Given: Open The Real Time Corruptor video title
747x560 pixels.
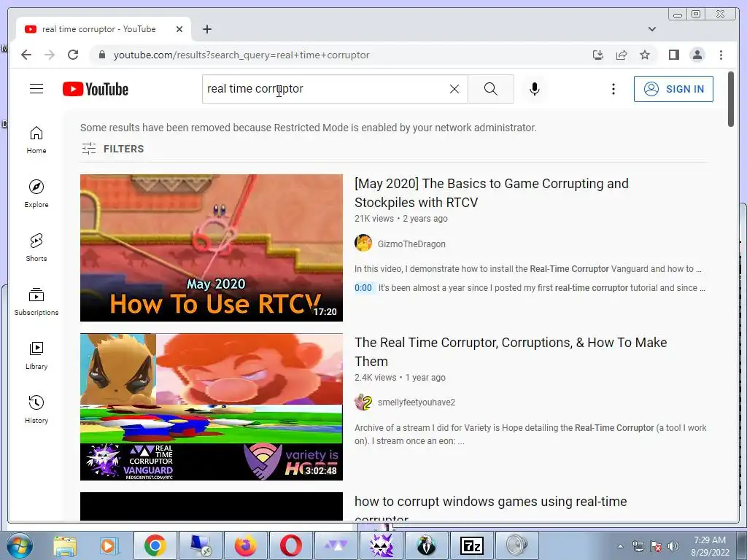Looking at the screenshot, I should point(511,351).
